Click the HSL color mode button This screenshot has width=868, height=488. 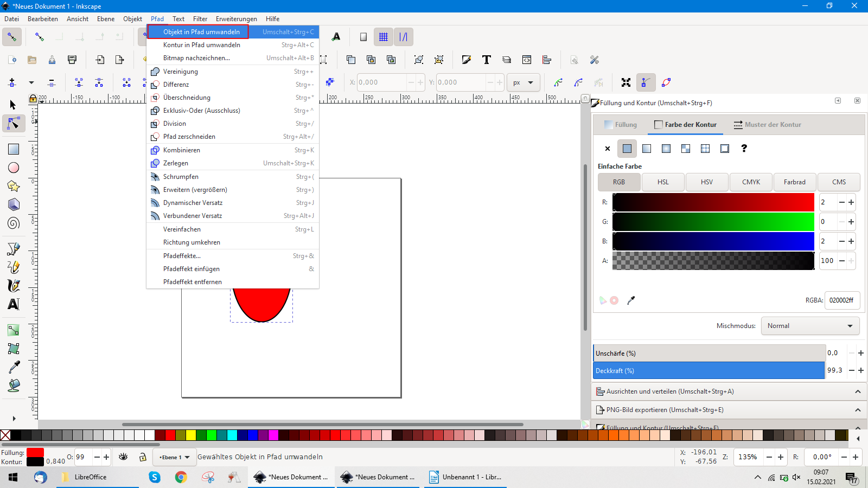point(663,182)
